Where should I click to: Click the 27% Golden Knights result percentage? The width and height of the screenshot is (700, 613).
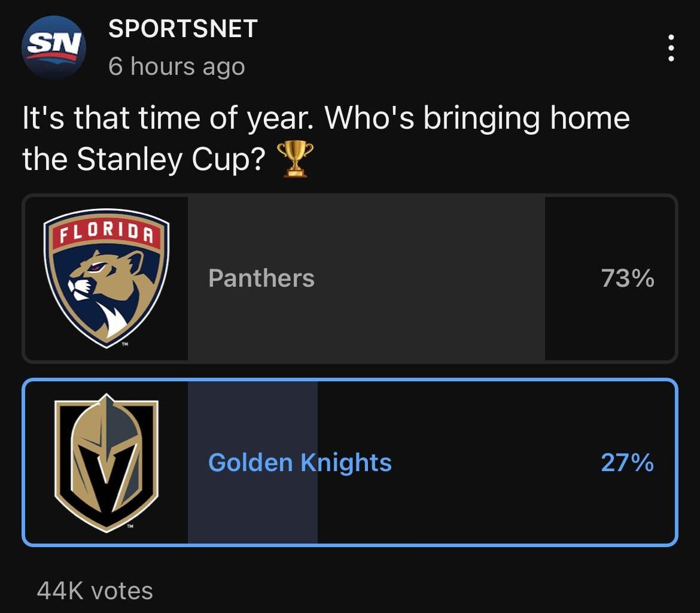(x=628, y=463)
